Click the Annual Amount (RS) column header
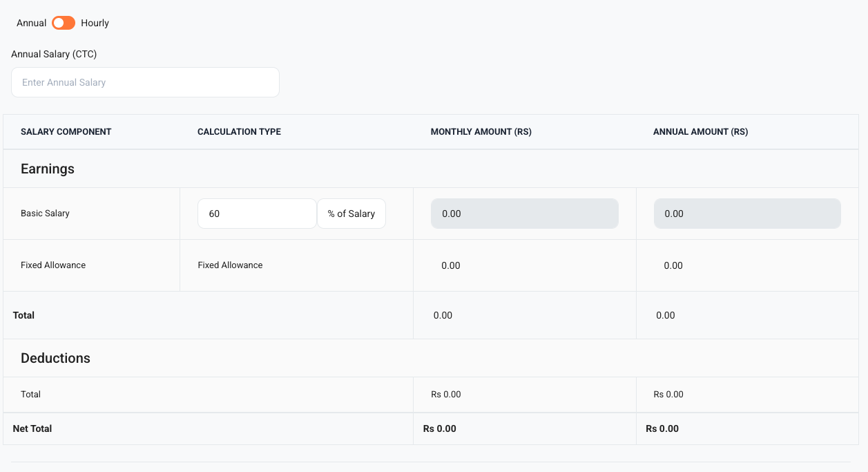Image resolution: width=868 pixels, height=472 pixels. [700, 131]
